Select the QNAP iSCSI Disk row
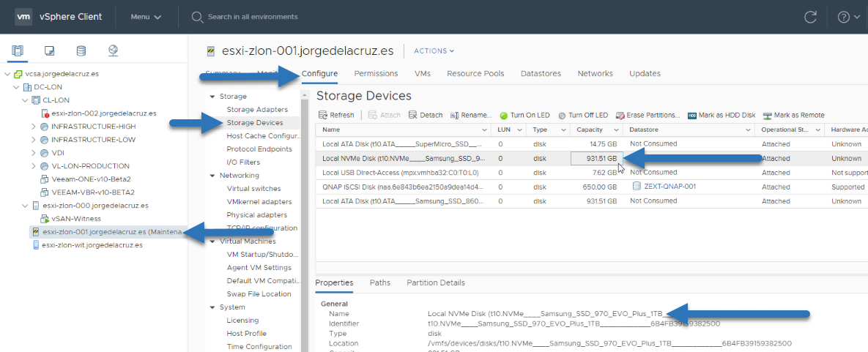Viewport: 868px width, 352px height. point(591,187)
